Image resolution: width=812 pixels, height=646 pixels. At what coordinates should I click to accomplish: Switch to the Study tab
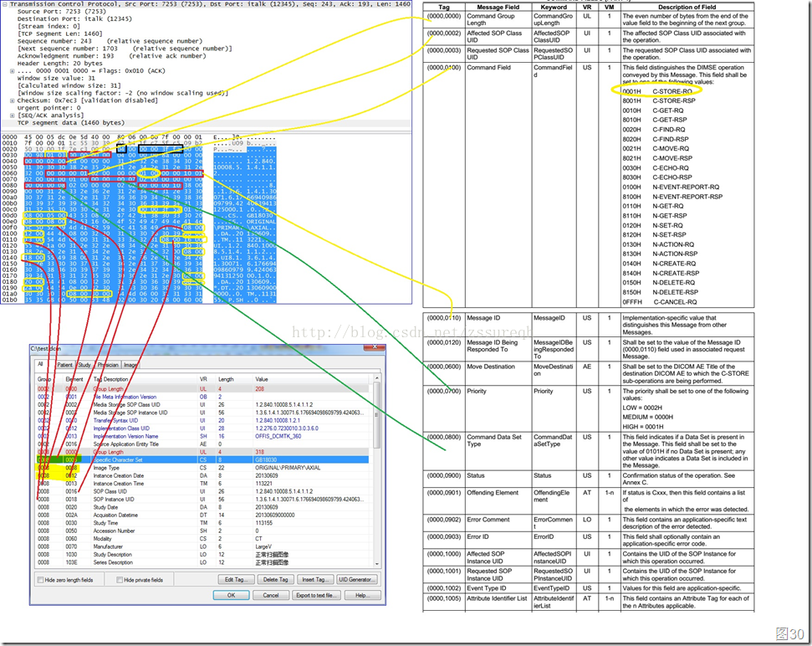(84, 365)
